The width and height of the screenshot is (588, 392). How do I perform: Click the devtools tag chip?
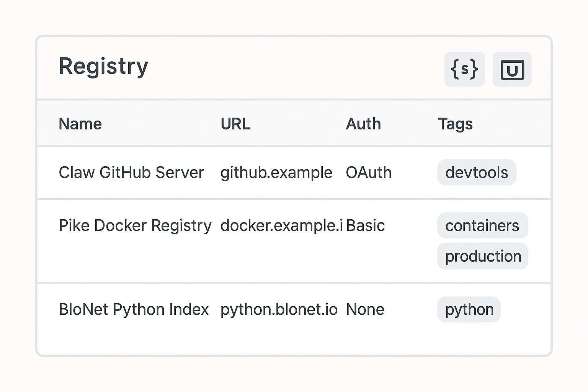click(x=477, y=173)
